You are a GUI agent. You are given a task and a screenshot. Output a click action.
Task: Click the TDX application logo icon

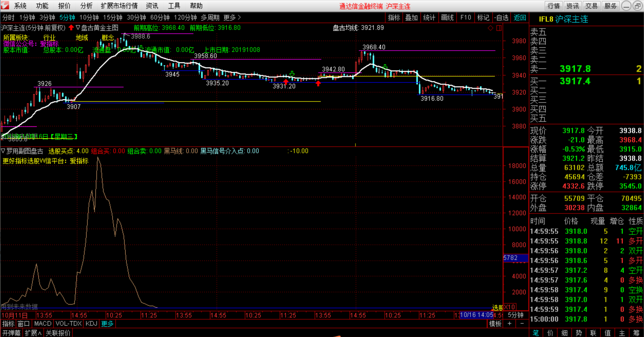coord(5,5)
